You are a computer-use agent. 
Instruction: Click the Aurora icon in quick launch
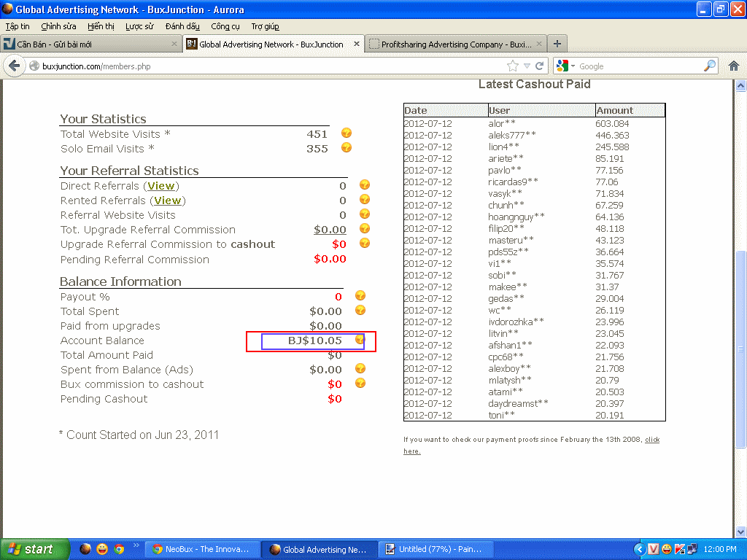pos(85,549)
